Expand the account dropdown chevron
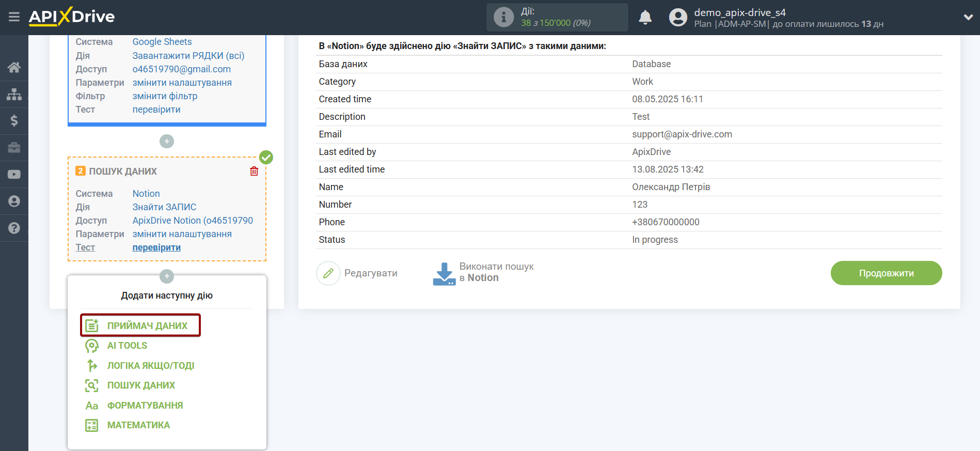 968,17
